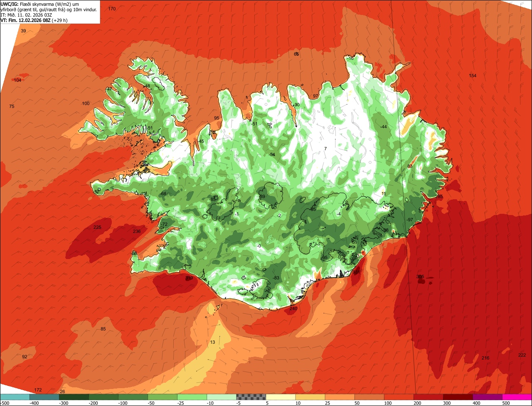The height and width of the screenshot is (406, 532).
Task: Click the magenta legend block above 500
Action: [x=517, y=397]
